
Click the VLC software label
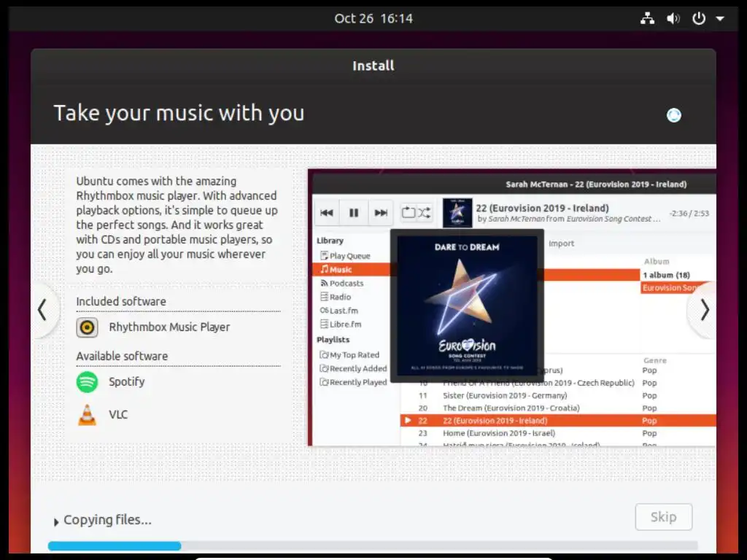tap(118, 415)
